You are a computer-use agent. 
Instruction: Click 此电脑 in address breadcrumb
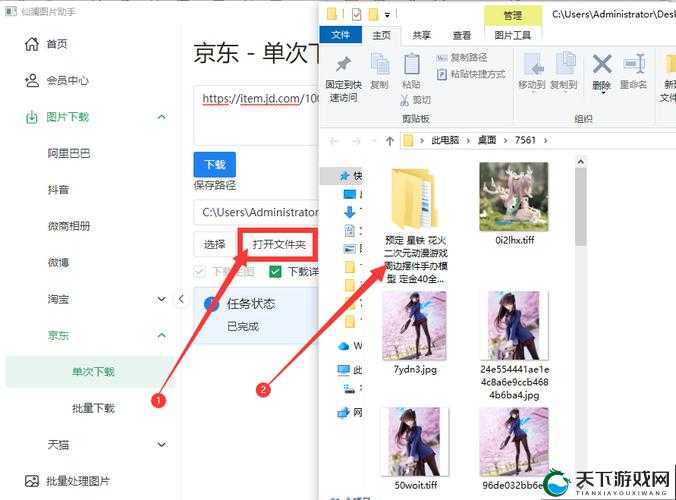(x=445, y=140)
